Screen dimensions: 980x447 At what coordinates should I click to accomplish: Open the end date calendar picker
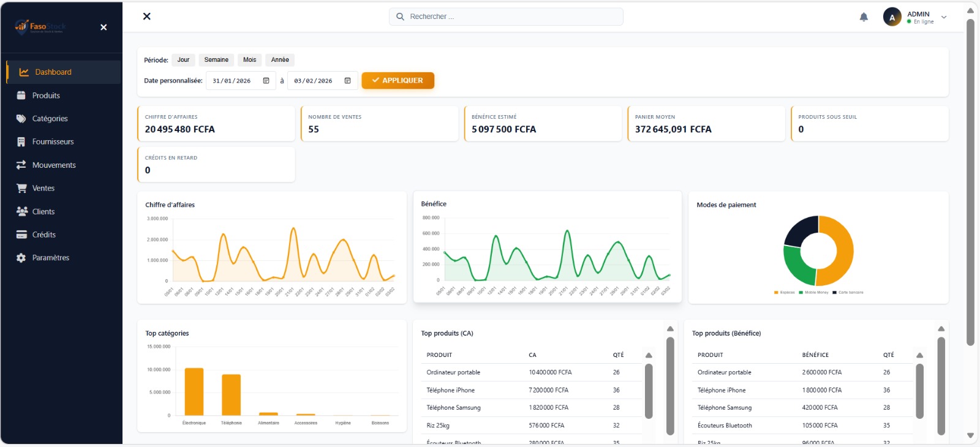click(x=347, y=81)
